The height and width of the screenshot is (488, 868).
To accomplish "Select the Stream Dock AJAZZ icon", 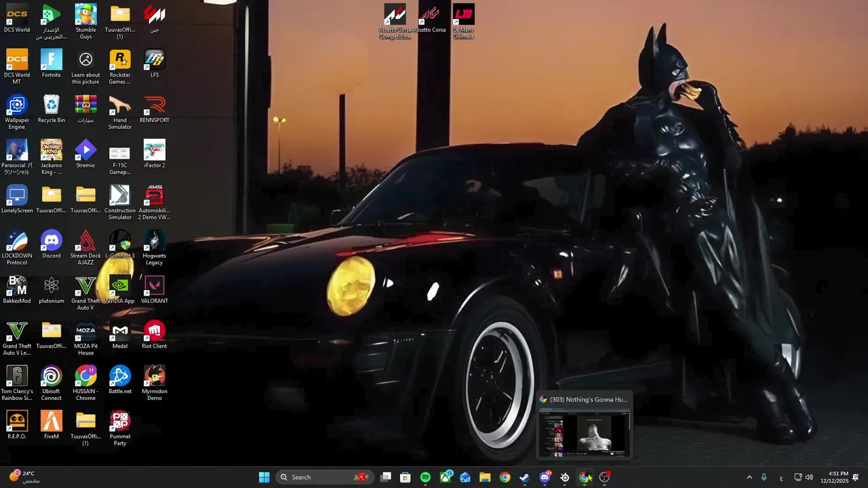I will (x=85, y=247).
